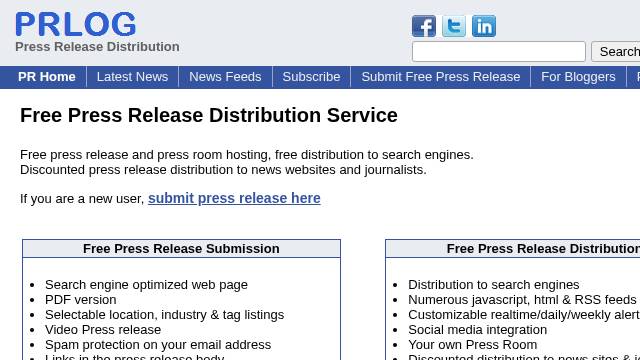Click 'Free press release and press room hosting' sentence

pyautogui.click(x=247, y=155)
